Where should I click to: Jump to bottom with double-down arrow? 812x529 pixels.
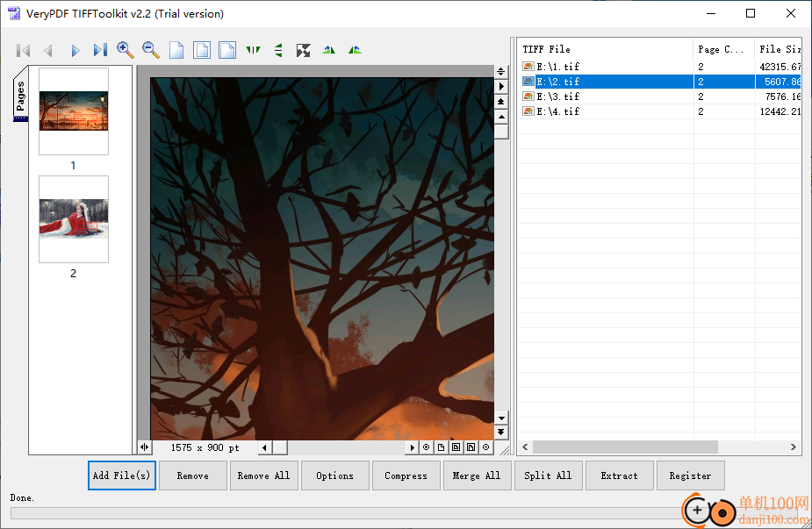click(500, 432)
